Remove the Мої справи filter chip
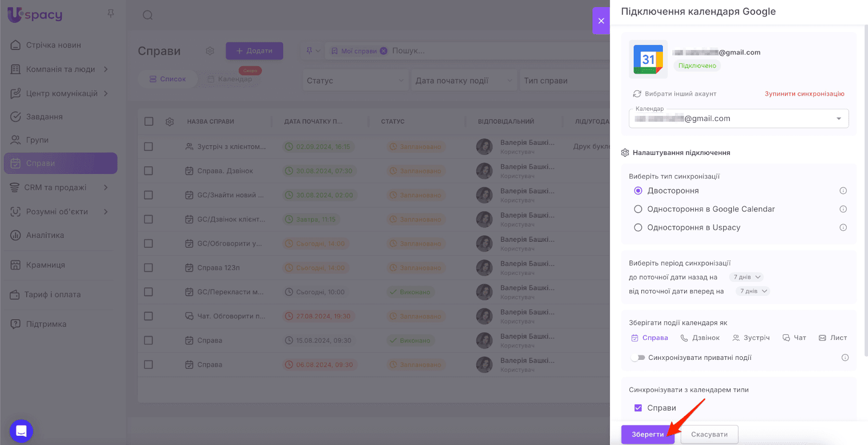The height and width of the screenshot is (445, 868). [384, 51]
